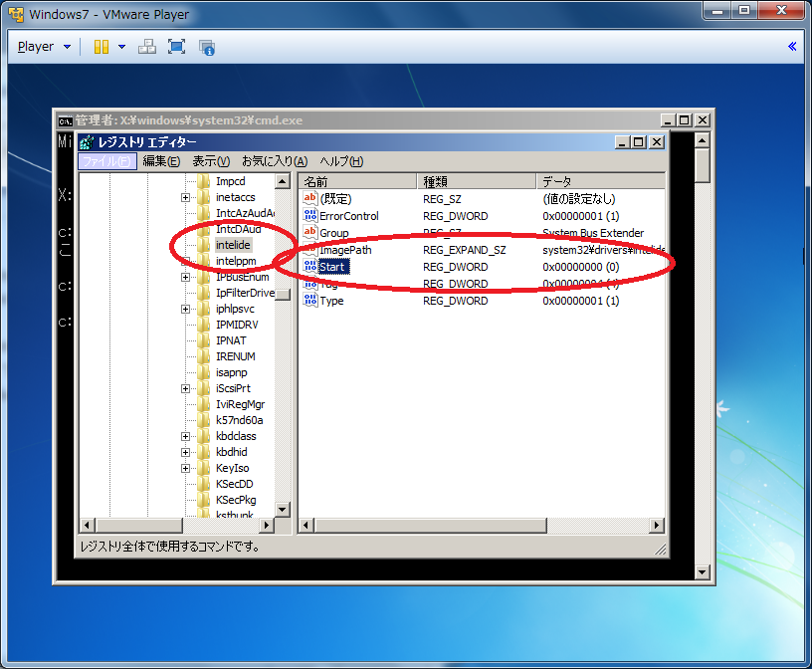Click values pane scroll left arrow
The width and height of the screenshot is (812, 669).
(306, 526)
